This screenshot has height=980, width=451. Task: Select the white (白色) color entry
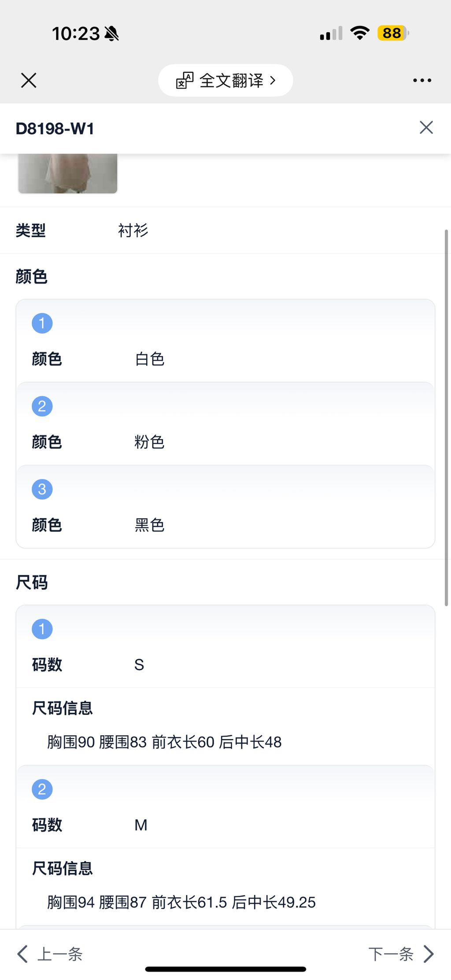pos(150,359)
